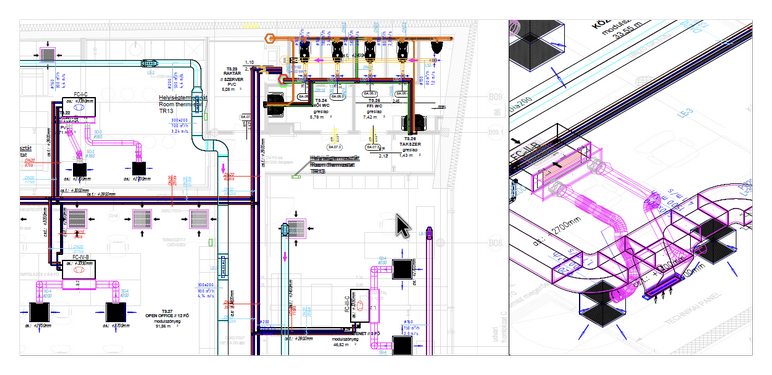The width and height of the screenshot is (772, 375).
Task: Select the FC-I-C fan coil unit
Action: (x=78, y=107)
